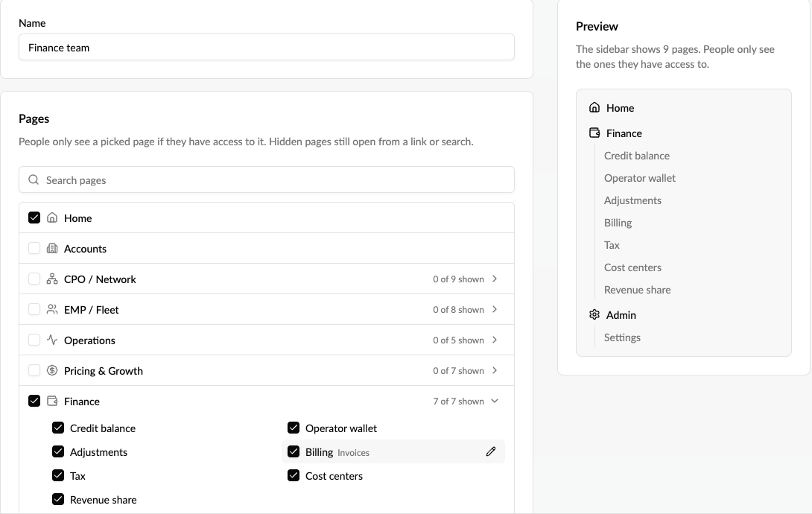812x514 pixels.
Task: Enable the Pricing & Growth checkbox
Action: (x=34, y=370)
